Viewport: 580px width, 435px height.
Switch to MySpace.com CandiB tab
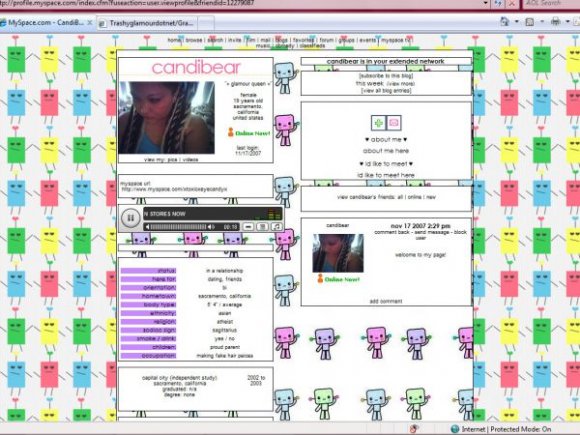[46, 23]
